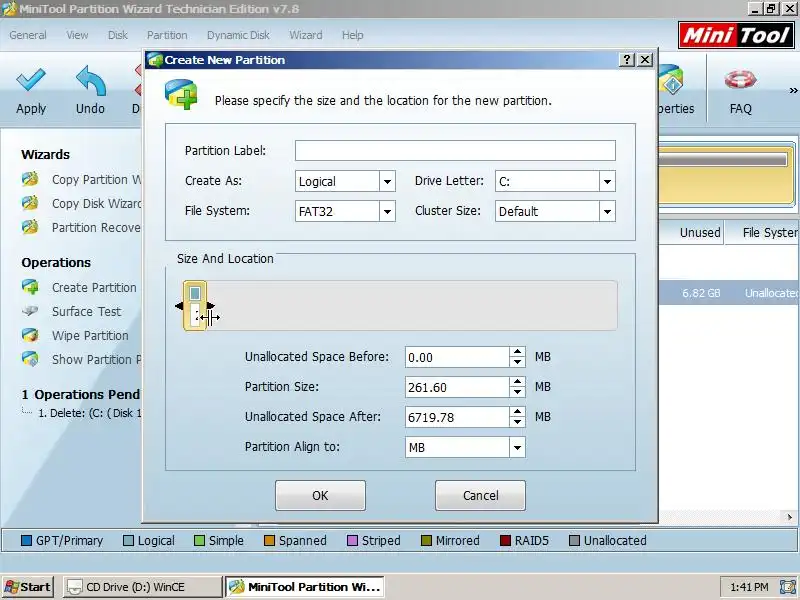Click the Unallocated Space Before field
Screen dimensions: 800x600
457,357
